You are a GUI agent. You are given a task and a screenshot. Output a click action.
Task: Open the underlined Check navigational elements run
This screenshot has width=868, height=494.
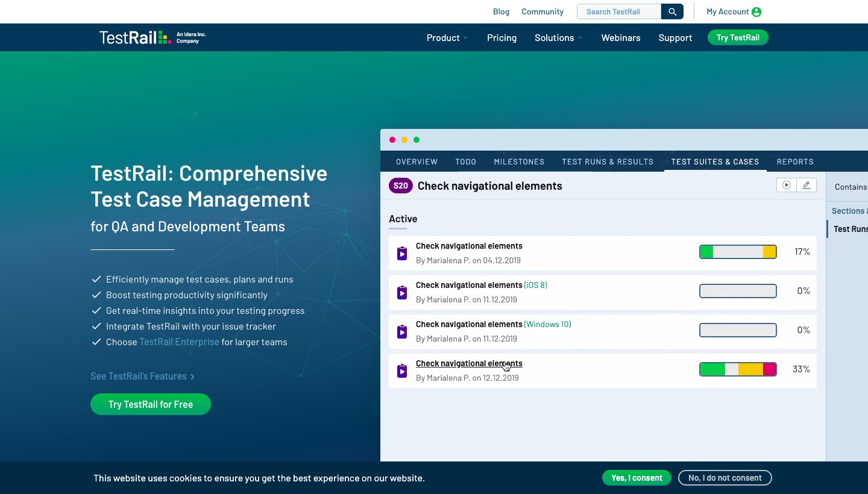469,363
